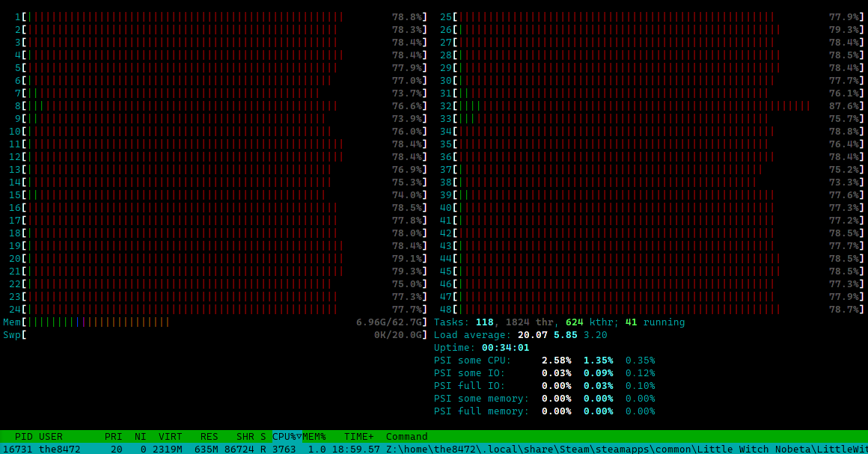Click process VIRT value 2319M
Screen dimensions: 868x454
[x=167, y=449]
